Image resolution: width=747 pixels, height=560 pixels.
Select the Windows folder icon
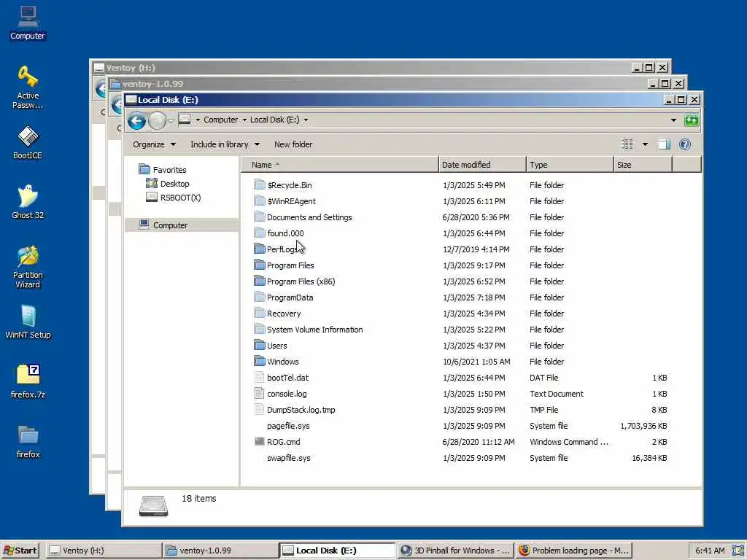[259, 362]
